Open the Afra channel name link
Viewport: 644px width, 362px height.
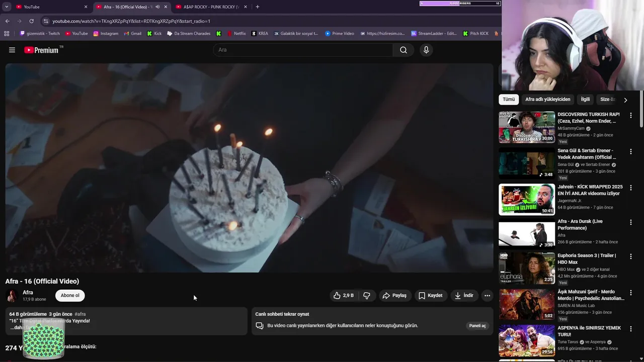28,293
